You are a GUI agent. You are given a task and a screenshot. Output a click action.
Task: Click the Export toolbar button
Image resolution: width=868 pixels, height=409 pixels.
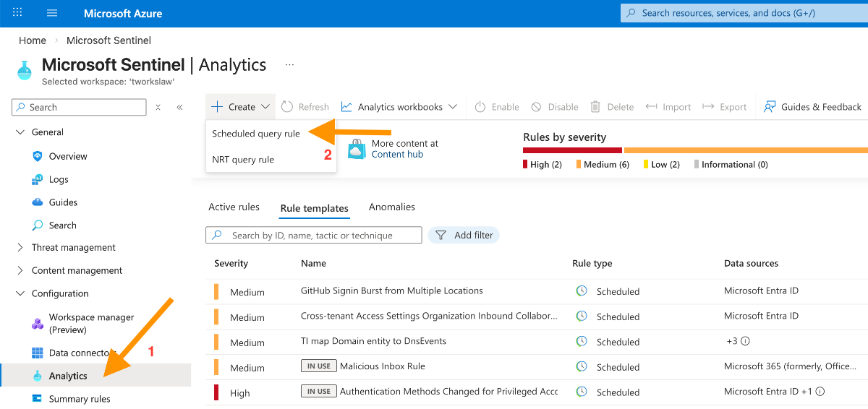(x=724, y=107)
